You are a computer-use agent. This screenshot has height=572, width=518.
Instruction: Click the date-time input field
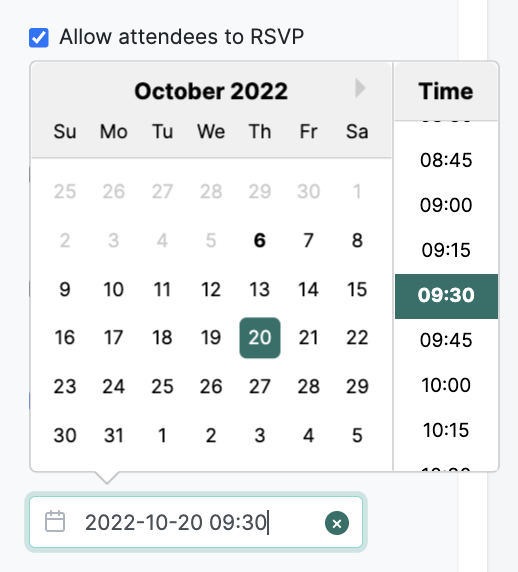pyautogui.click(x=196, y=522)
